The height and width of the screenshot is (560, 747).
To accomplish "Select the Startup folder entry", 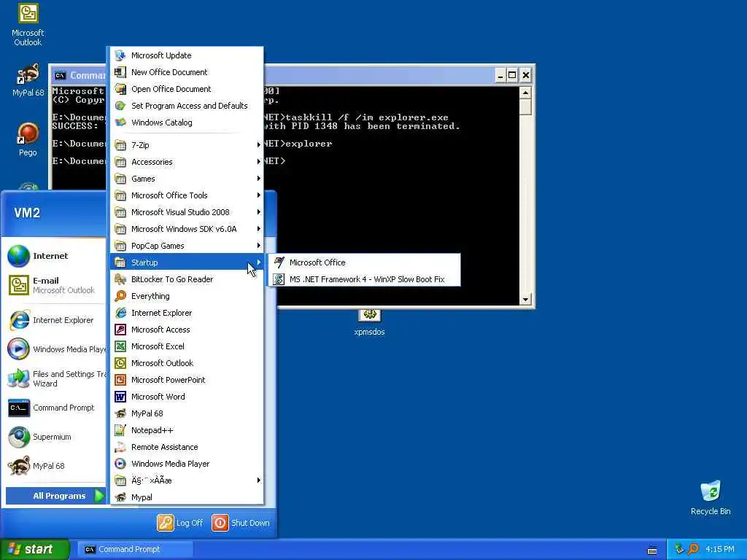I will 187,262.
